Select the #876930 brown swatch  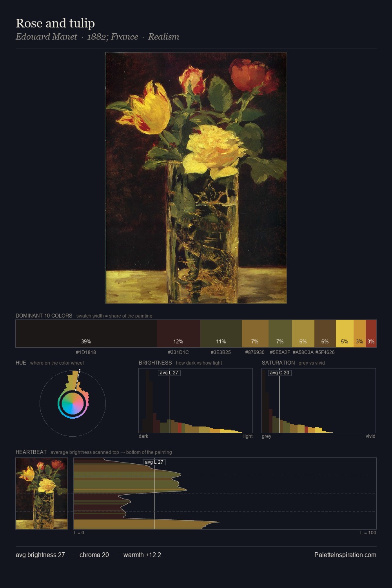coord(255,334)
